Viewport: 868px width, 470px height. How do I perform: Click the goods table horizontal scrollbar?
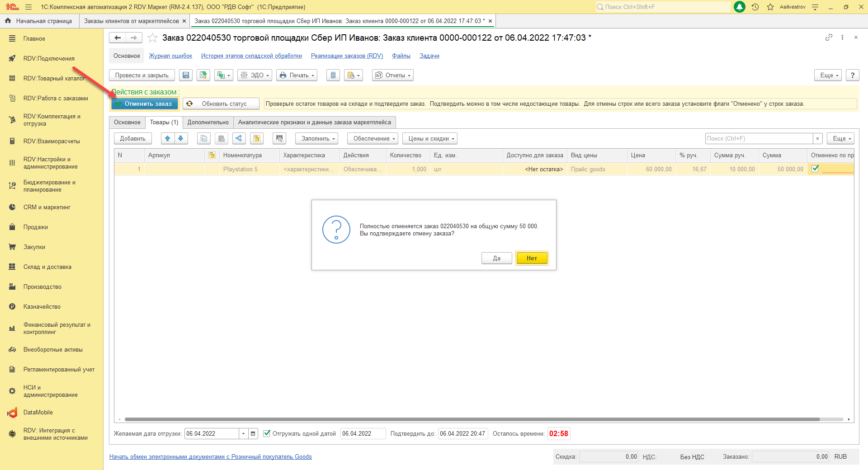[x=472, y=419]
